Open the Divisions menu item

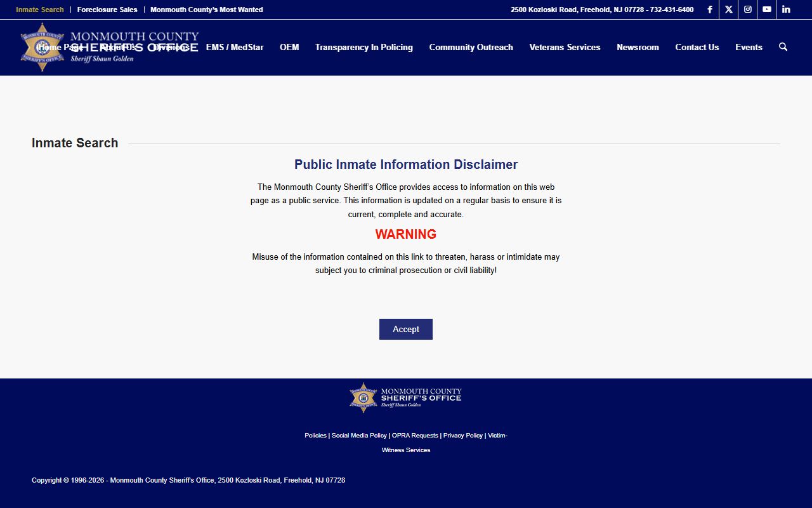[x=171, y=47]
